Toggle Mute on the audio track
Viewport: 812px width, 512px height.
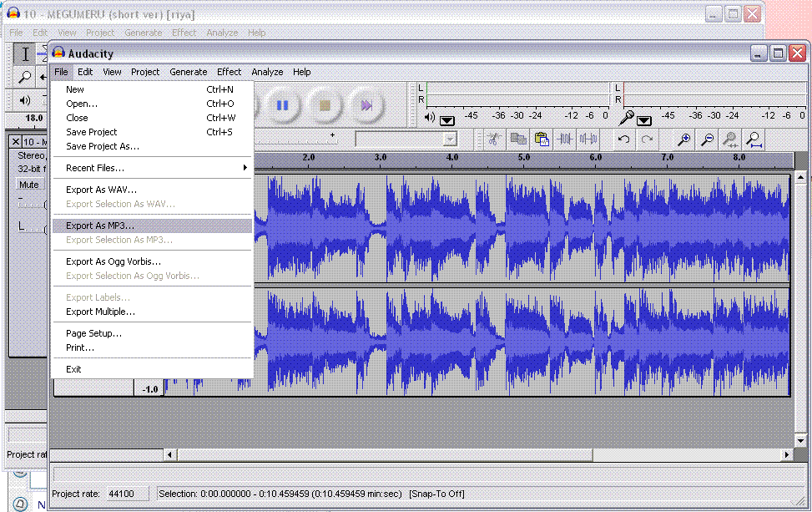point(29,185)
